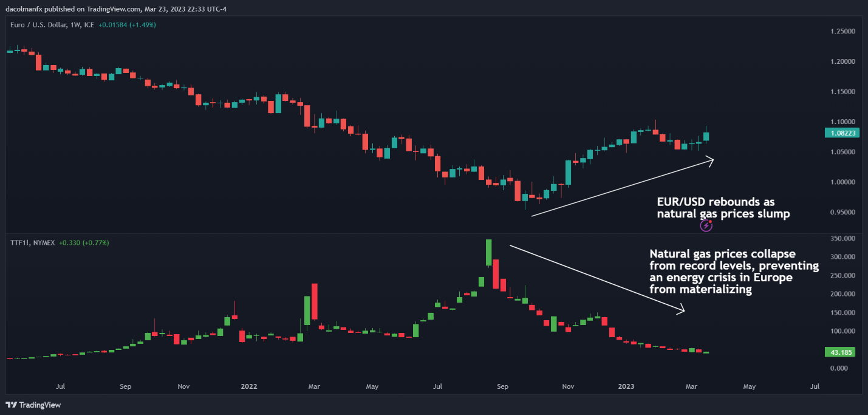Viewport: 868px width, 415px height.
Task: Click the tallest green TTF candle at peak
Action: [x=488, y=252]
